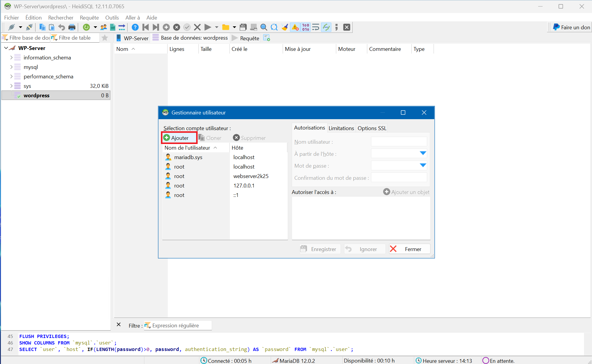Toggle the binary 100/010 toolbar button
The height and width of the screenshot is (364, 592).
[x=306, y=27]
